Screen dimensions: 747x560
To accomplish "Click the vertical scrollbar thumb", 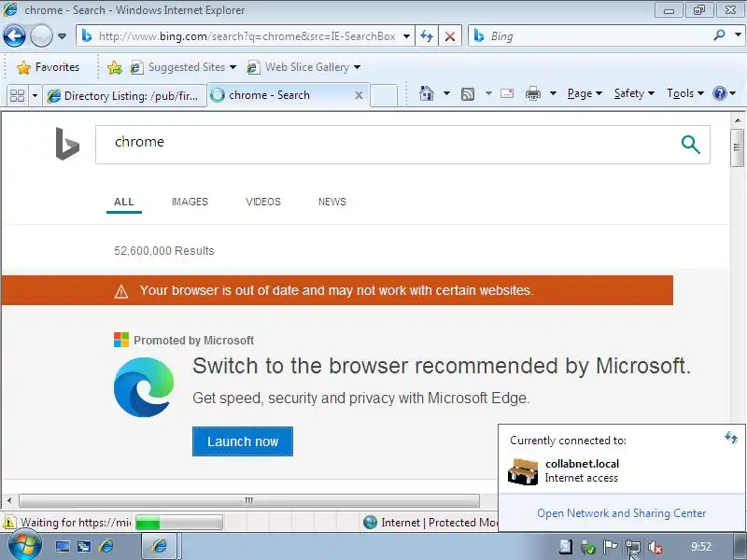I will pos(737,147).
